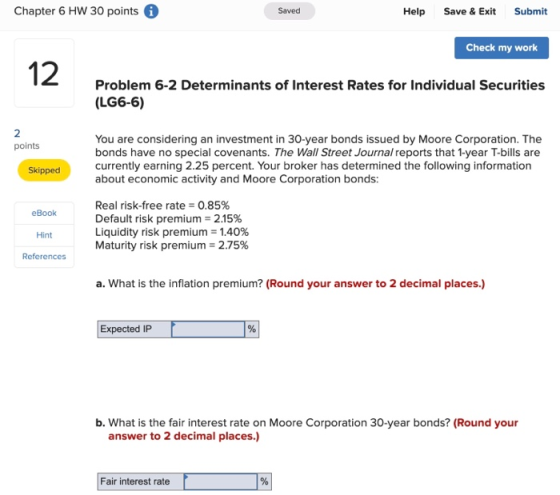Click percent sign cell beside Expected IP
560x495 pixels.
pyautogui.click(x=252, y=329)
